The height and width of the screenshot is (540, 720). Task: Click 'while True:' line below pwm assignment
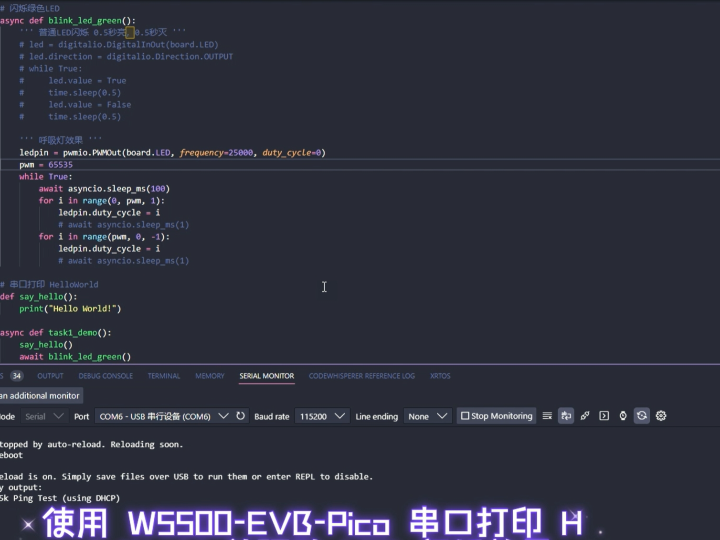coord(45,177)
